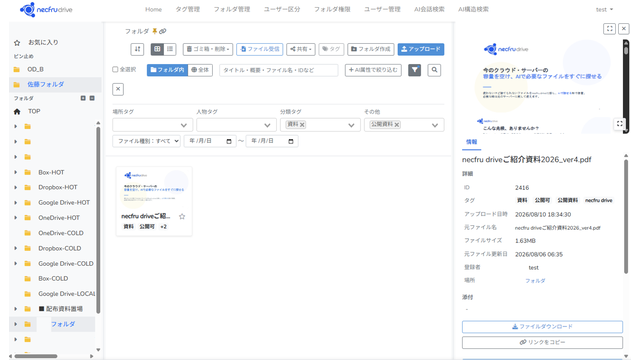Open the ファイル種別 dropdown
The height and width of the screenshot is (360, 640).
147,141
